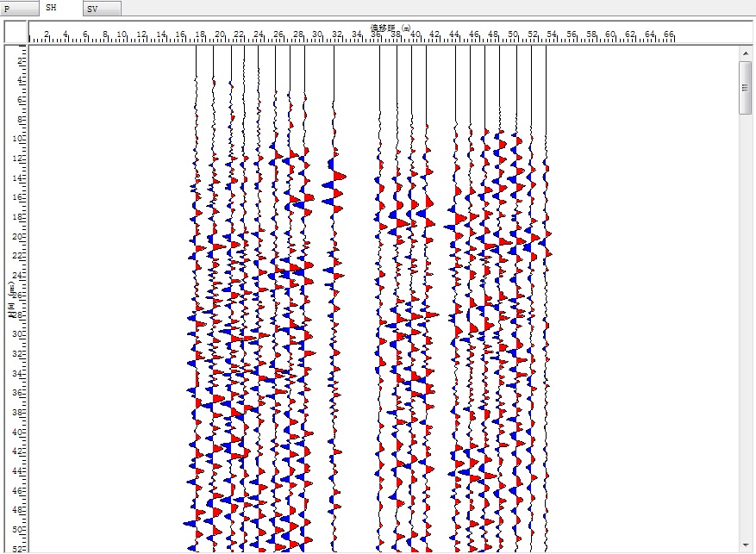The image size is (756, 554).
Task: Click the 66 mark on the offset ruler
Action: click(x=669, y=35)
